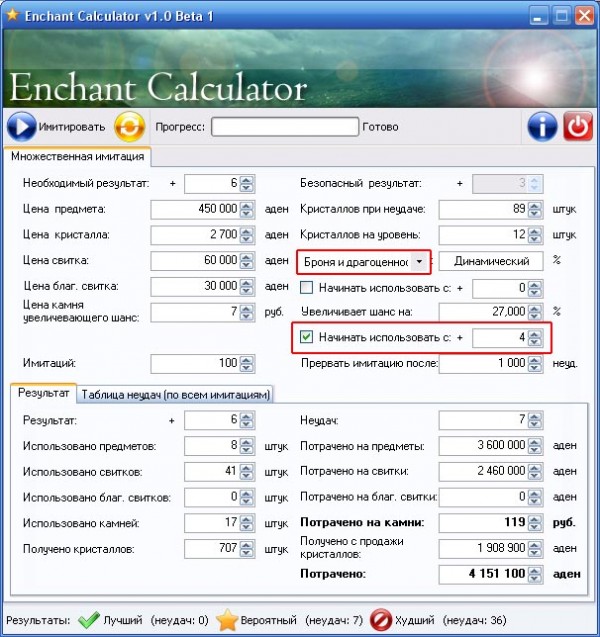This screenshot has width=600, height=637.
Task: Click spinner arrows of Кристаллов на уровень
Action: pos(535,235)
